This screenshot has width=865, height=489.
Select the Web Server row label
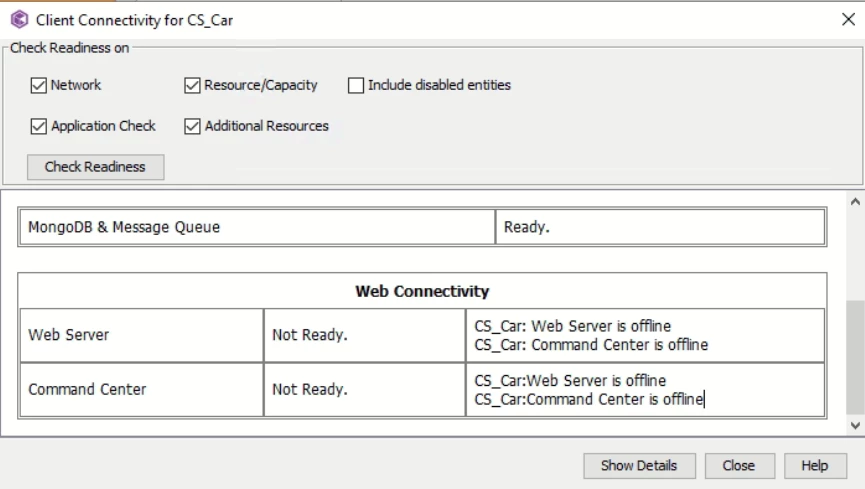[x=67, y=335]
